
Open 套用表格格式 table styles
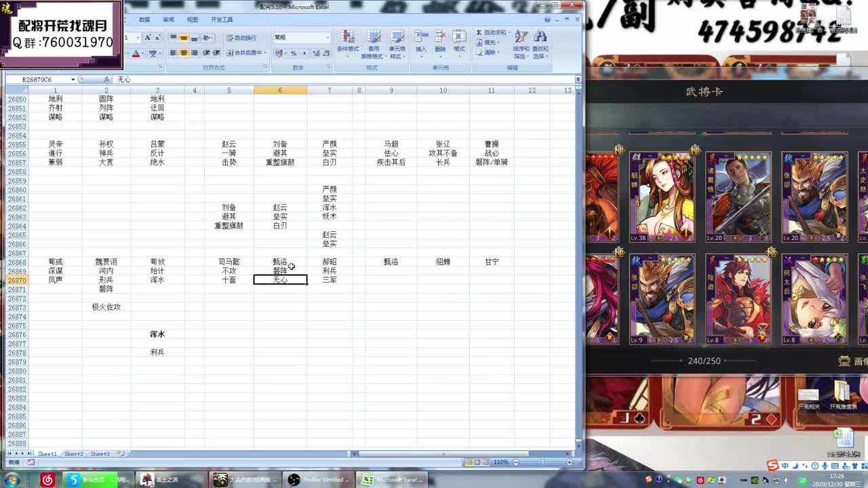tap(374, 44)
